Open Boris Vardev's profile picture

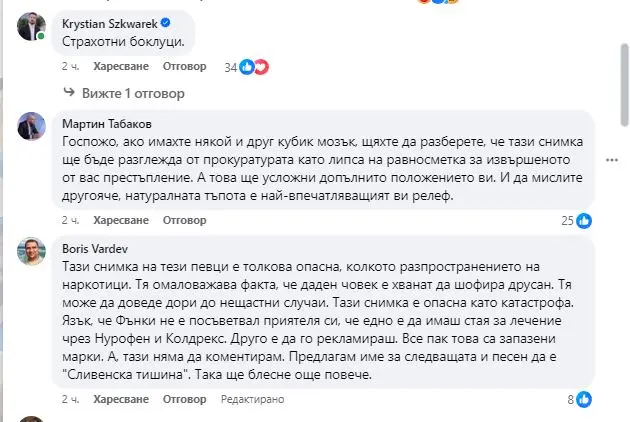click(x=31, y=252)
